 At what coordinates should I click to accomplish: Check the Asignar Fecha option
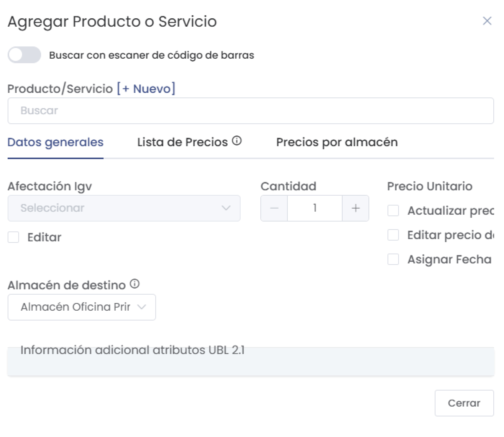click(393, 260)
